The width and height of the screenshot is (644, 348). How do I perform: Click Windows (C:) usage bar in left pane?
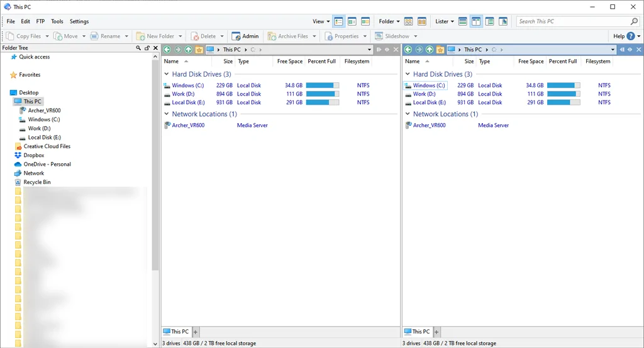click(x=322, y=85)
